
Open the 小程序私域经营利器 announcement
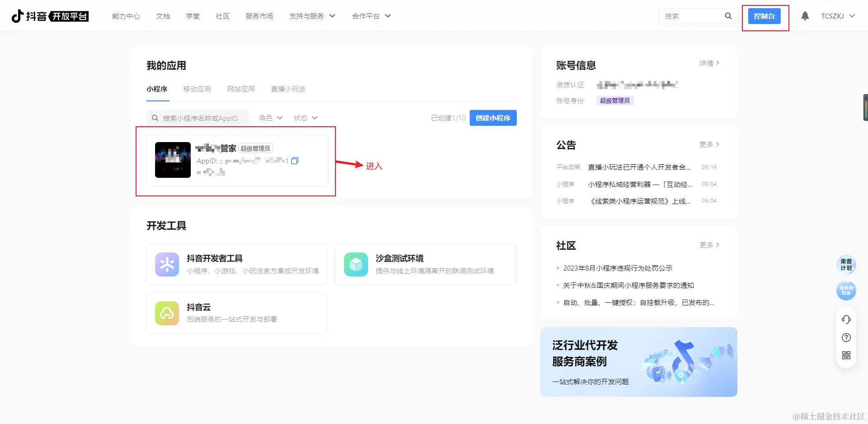coord(640,184)
